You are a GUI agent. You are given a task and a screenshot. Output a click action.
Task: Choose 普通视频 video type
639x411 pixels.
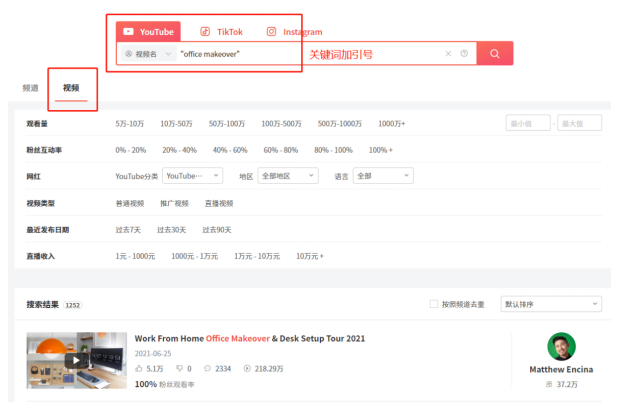click(x=130, y=203)
